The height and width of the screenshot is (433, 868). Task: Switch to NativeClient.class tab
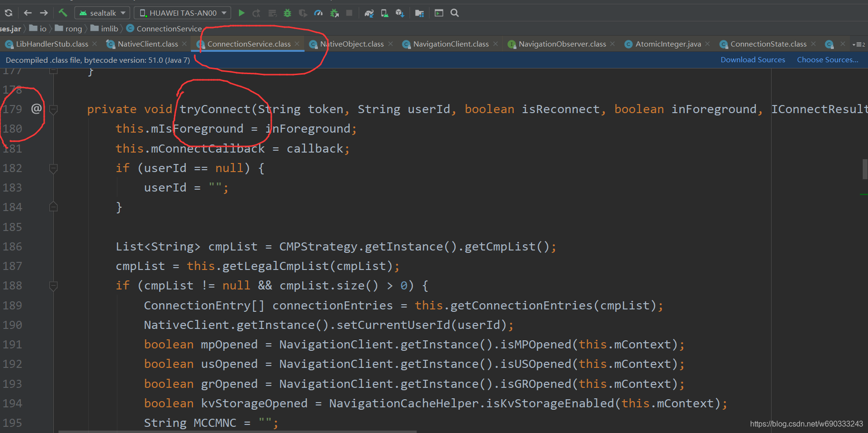click(x=148, y=44)
